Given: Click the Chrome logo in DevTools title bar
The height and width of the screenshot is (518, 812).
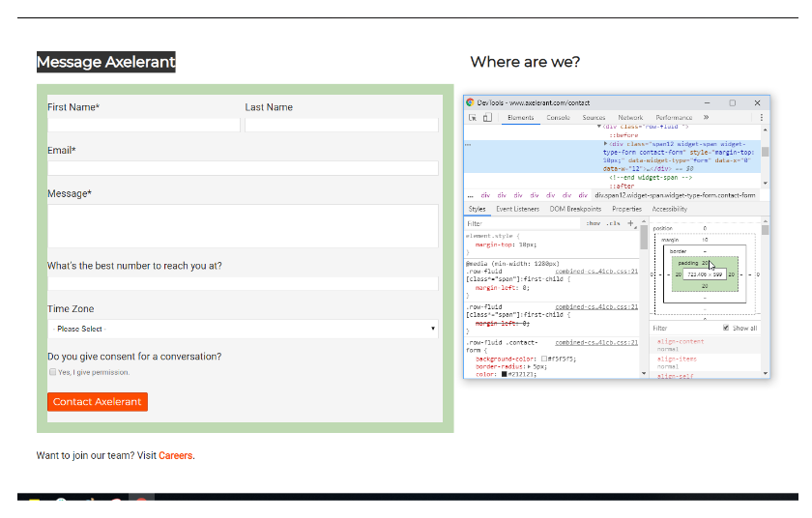Looking at the screenshot, I should coord(470,102).
